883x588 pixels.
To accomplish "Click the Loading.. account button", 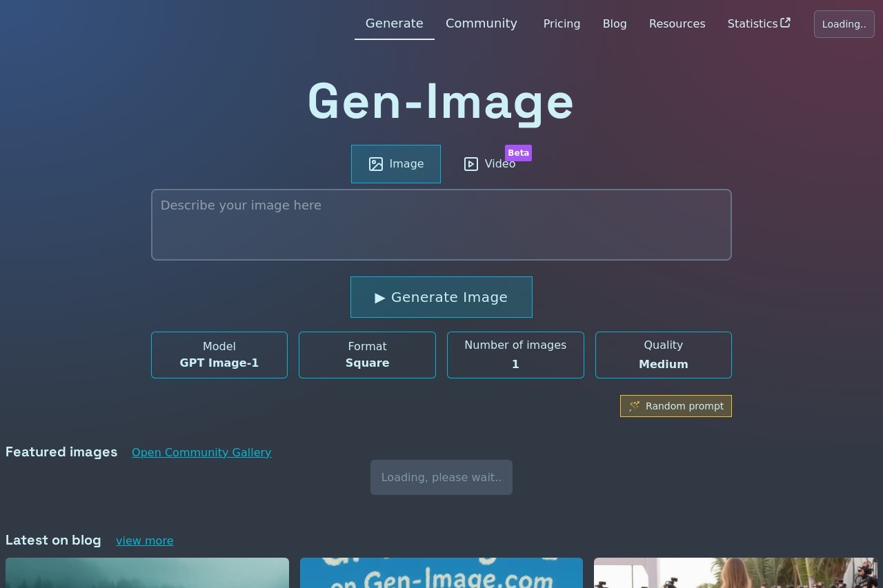I will tap(844, 24).
